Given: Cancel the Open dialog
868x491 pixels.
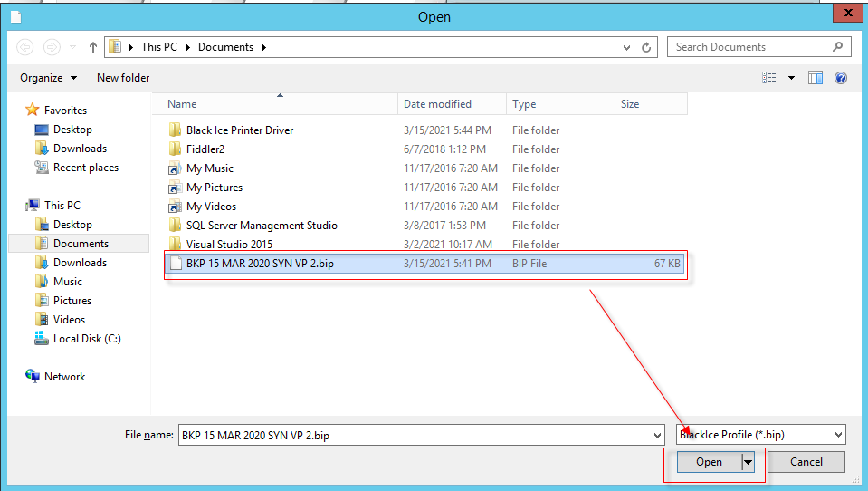Looking at the screenshot, I should (x=806, y=462).
